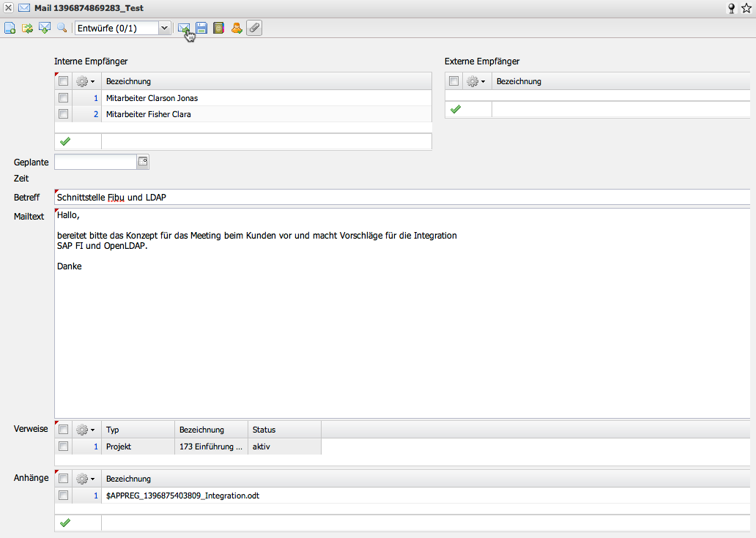This screenshot has width=756, height=538.
Task: Click the send mail icon
Action: click(x=184, y=28)
